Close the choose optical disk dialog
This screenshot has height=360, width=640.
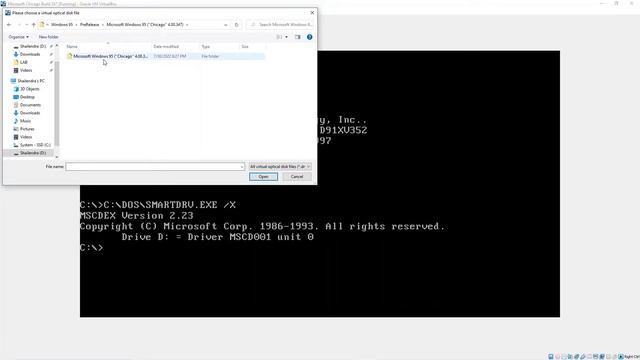click(312, 13)
